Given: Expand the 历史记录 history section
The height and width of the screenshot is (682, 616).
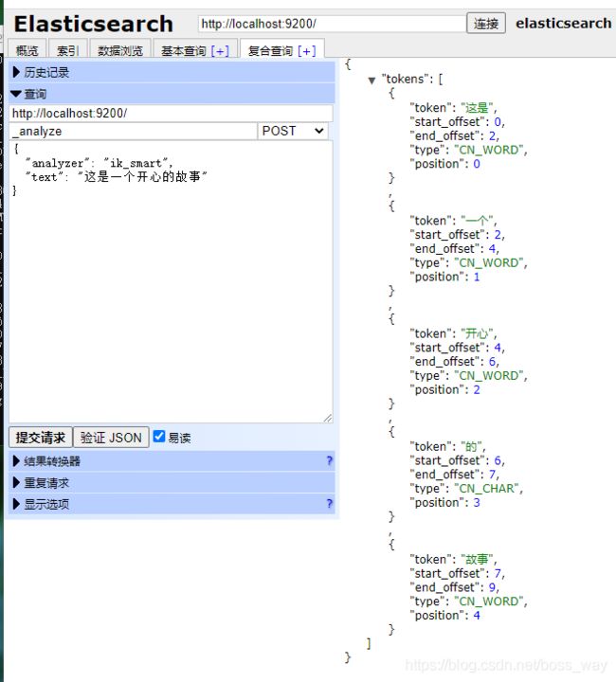Looking at the screenshot, I should point(172,72).
